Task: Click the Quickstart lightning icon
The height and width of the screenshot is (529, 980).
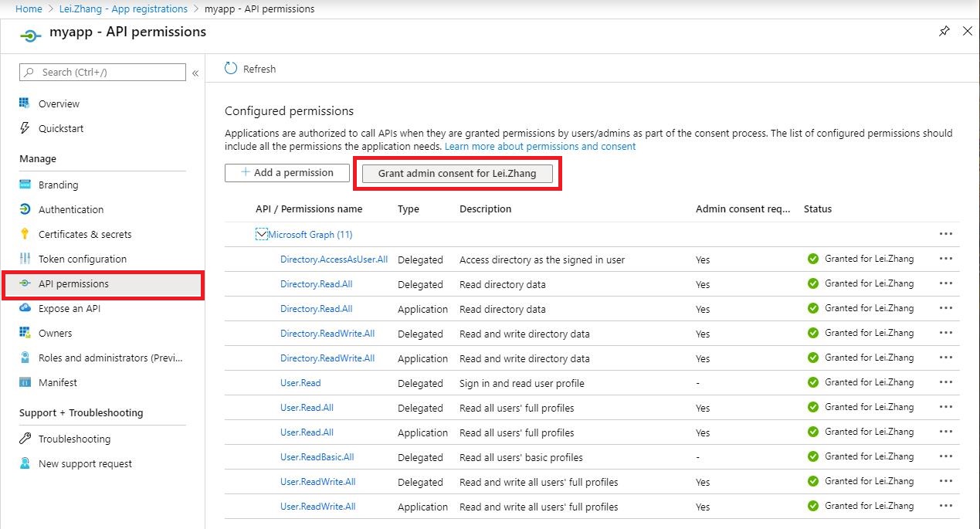Action: click(24, 128)
